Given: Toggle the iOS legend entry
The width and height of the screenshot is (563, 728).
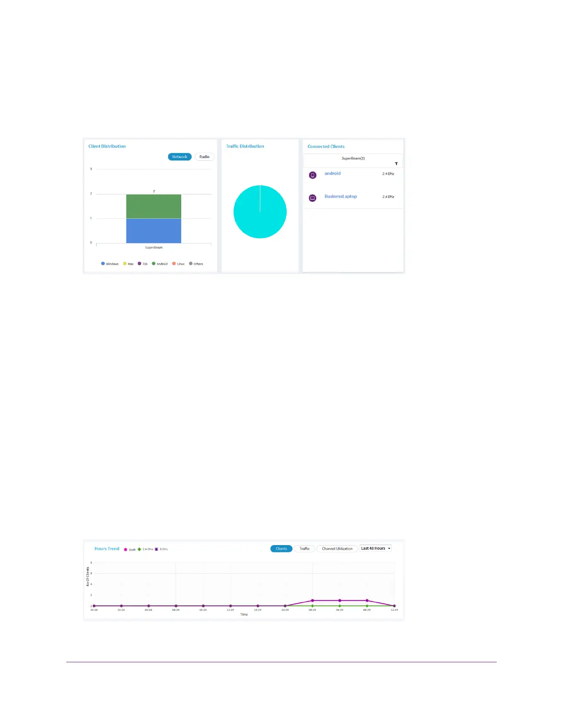Looking at the screenshot, I should (143, 264).
